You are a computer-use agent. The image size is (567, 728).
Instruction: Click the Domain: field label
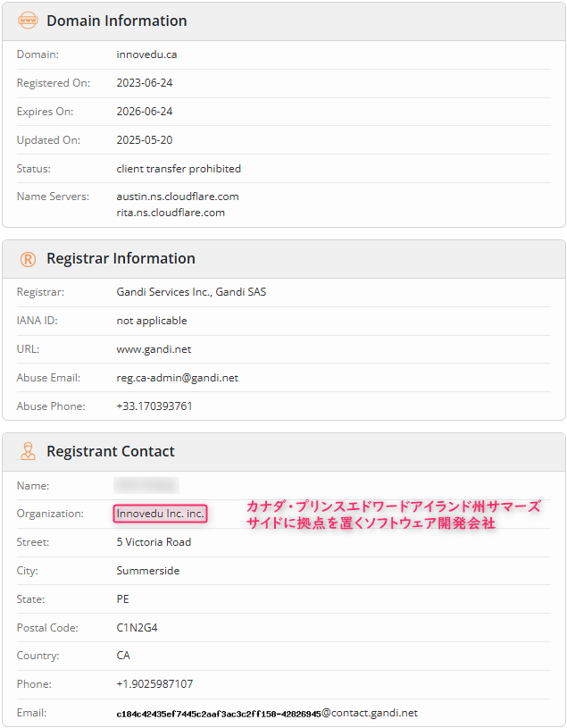point(38,54)
